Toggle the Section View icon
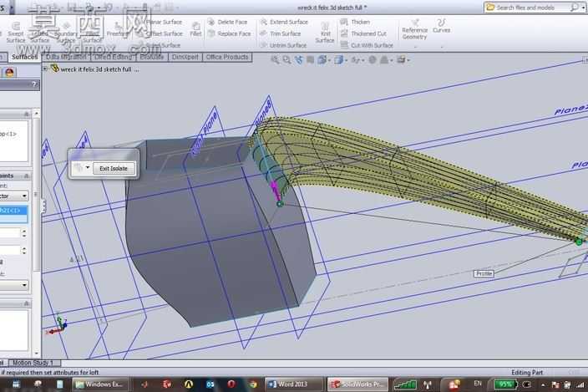 click(311, 59)
